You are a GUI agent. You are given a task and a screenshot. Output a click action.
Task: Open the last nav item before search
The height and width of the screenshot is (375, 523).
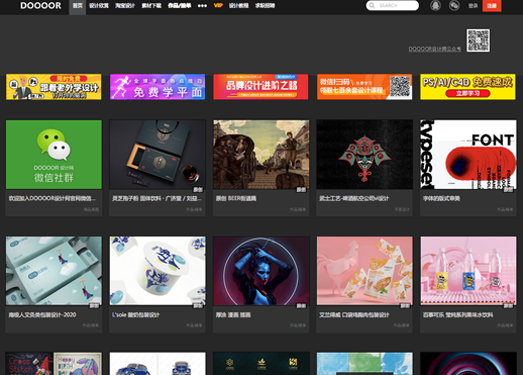[265, 6]
